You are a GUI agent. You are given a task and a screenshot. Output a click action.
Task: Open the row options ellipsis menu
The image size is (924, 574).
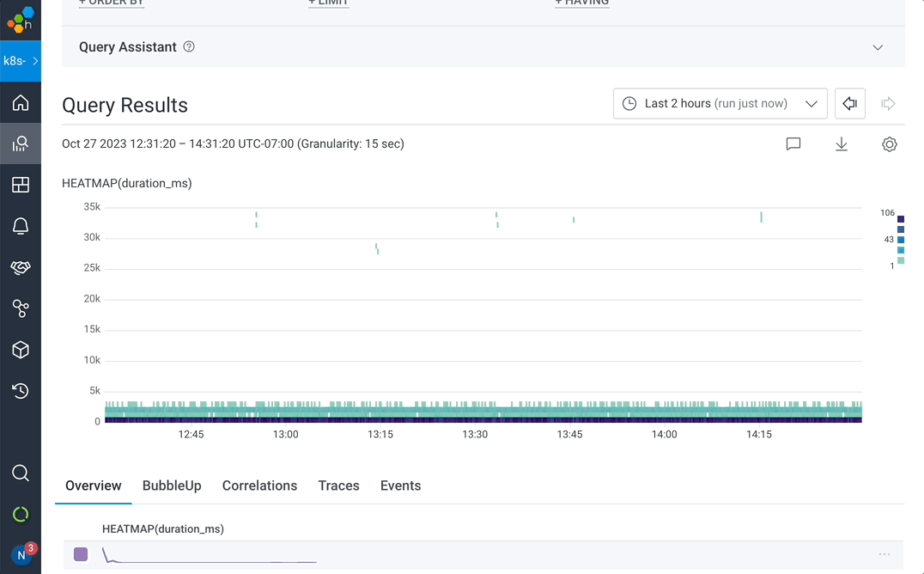point(884,554)
